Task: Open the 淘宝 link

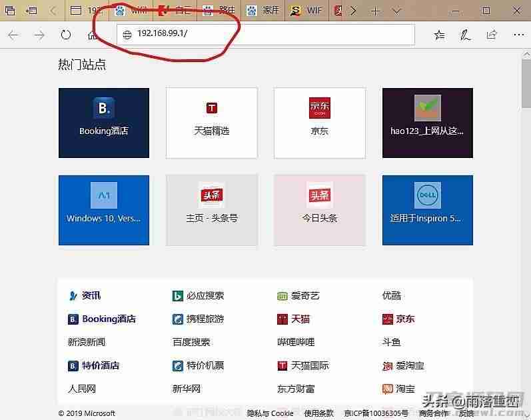Action: coord(405,389)
